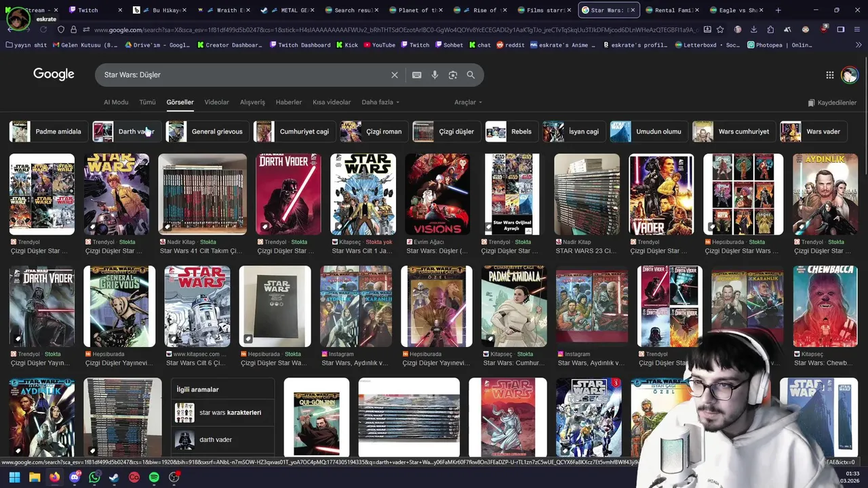The height and width of the screenshot is (488, 868).
Task: Click related search star wars karakterleri
Action: pyautogui.click(x=222, y=413)
